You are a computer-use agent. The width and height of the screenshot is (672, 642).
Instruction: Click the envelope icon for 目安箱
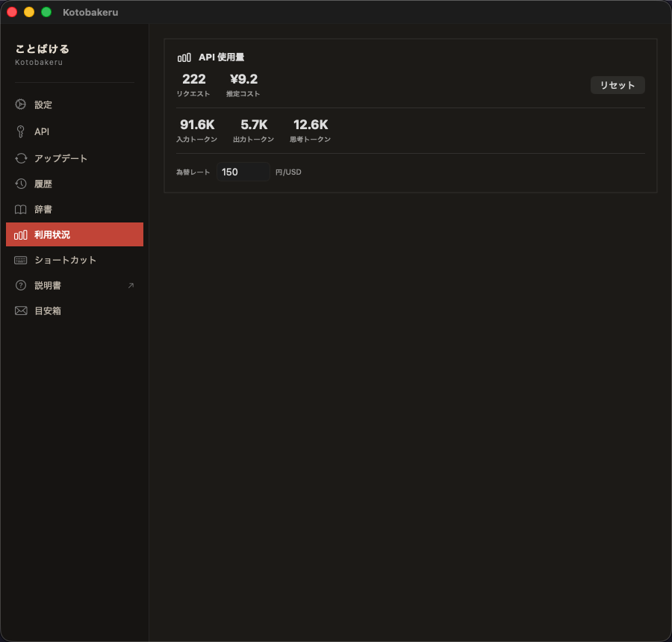[21, 311]
